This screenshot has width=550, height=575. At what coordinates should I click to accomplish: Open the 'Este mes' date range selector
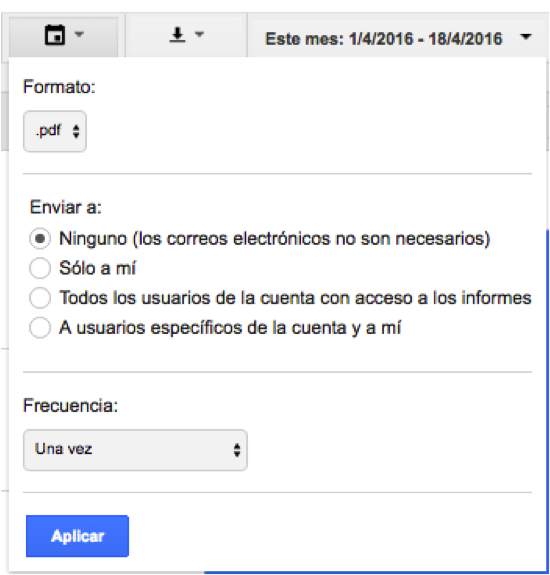[398, 38]
